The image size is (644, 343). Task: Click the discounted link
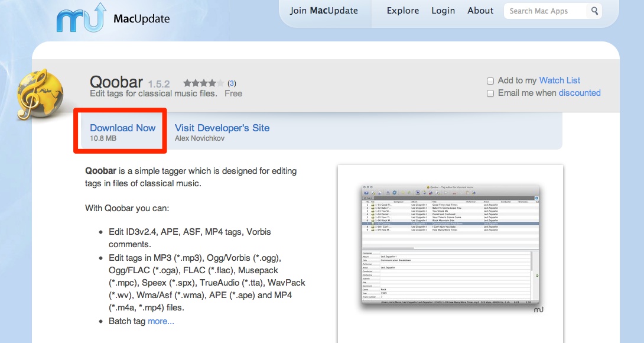[x=580, y=93]
